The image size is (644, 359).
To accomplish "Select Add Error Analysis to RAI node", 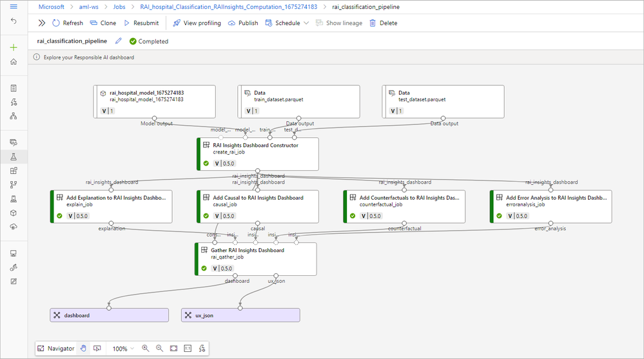I will click(x=551, y=207).
